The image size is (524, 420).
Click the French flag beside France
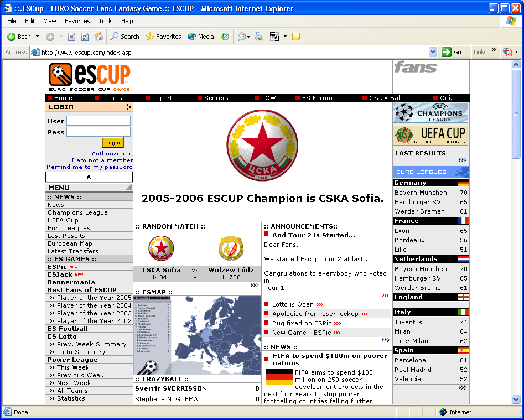464,221
